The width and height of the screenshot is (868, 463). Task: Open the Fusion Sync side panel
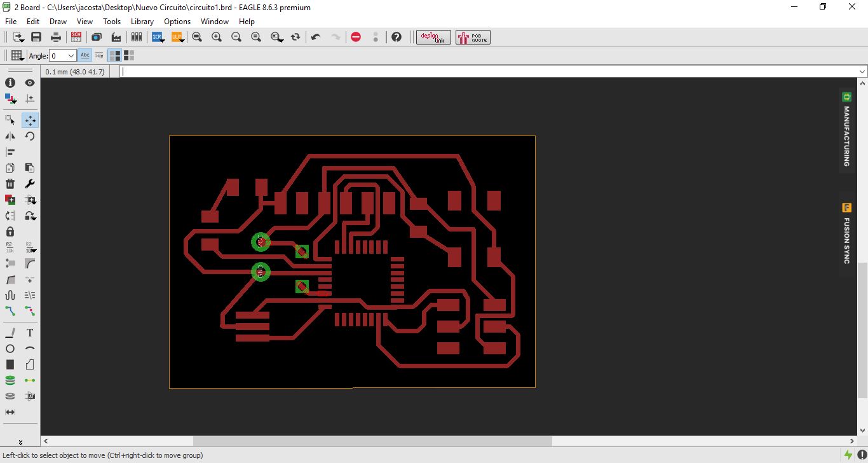pos(846,234)
